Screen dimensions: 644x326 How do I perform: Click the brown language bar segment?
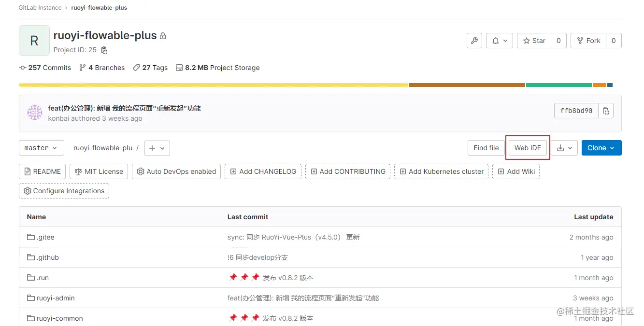(467, 85)
